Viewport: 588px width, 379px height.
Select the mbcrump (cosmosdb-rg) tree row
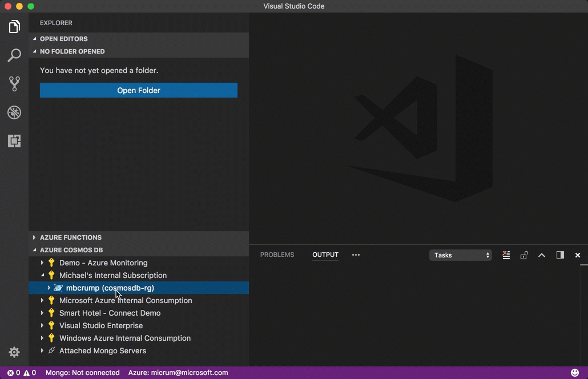[138, 288]
